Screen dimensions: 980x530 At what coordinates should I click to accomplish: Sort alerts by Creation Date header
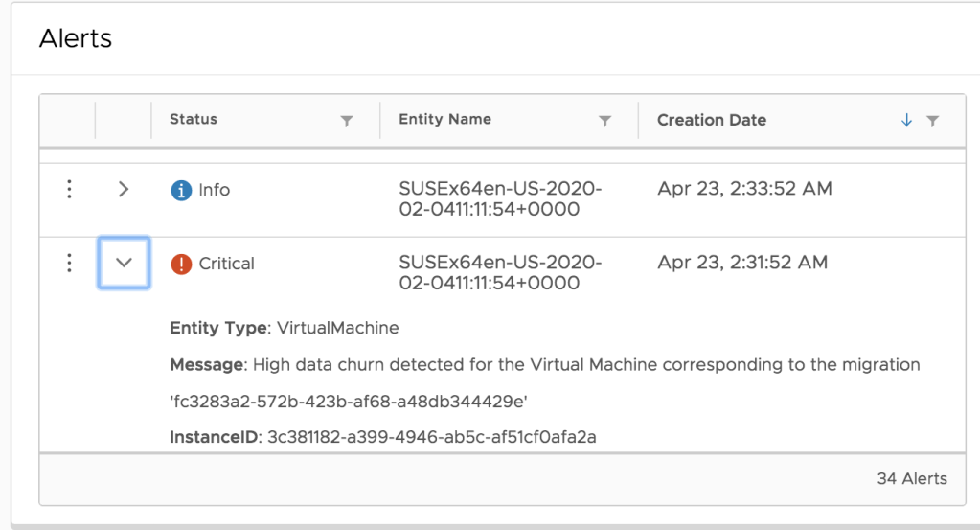pos(711,121)
